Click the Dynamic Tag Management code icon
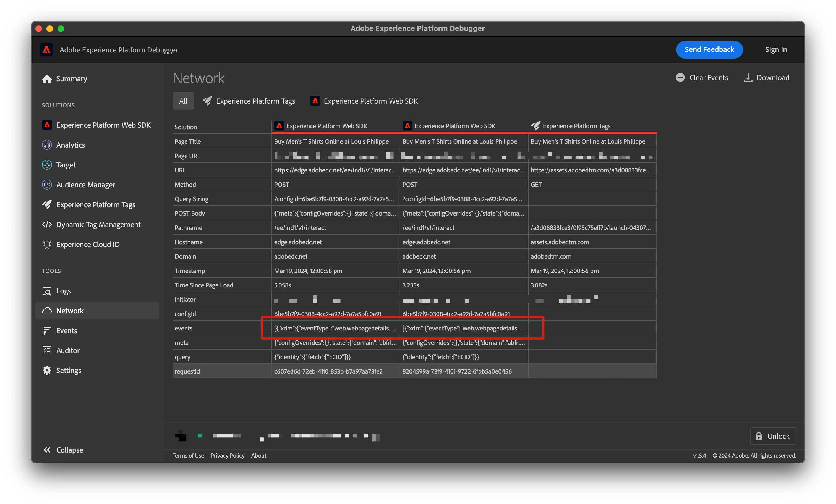This screenshot has height=504, width=836. (47, 225)
